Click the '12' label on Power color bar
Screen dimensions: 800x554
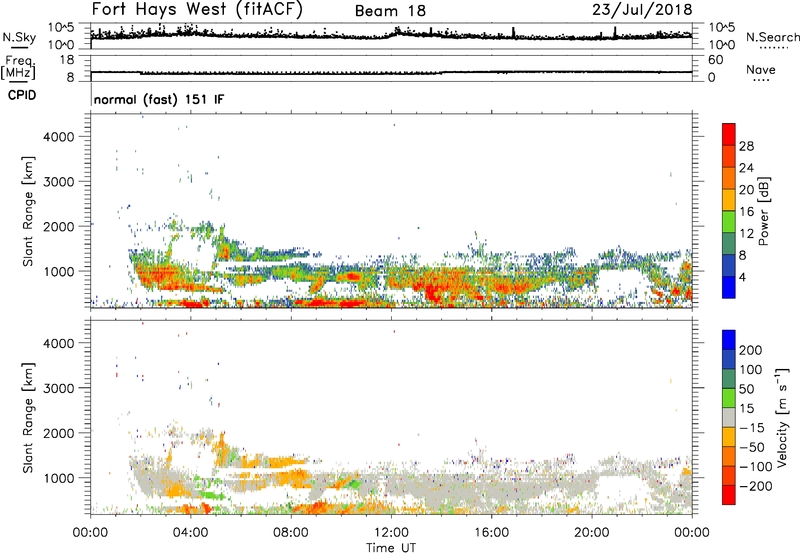pos(746,234)
